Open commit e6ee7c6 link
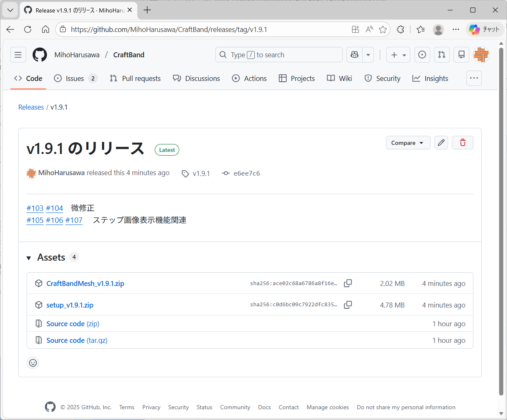 click(246, 173)
